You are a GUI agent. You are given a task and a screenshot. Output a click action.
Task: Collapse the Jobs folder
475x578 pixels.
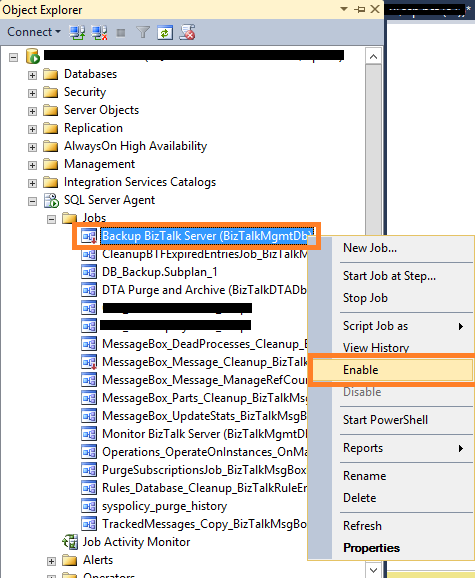coord(52,219)
